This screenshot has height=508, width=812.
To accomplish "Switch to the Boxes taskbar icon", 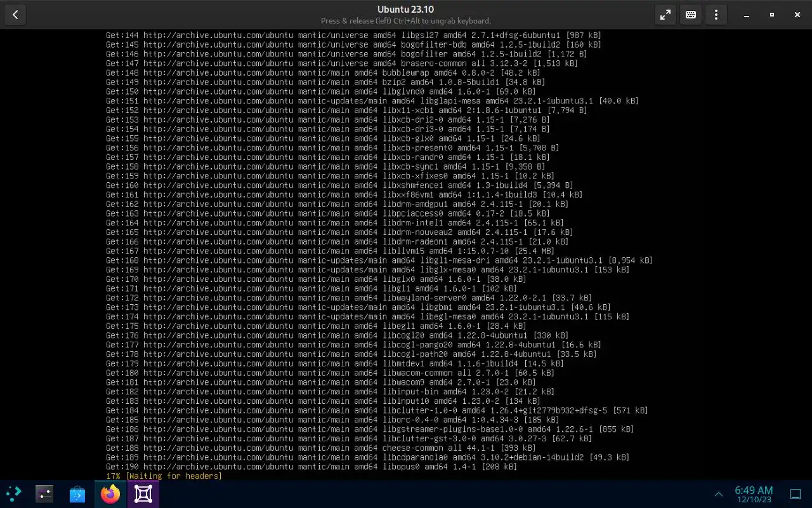I will point(143,494).
